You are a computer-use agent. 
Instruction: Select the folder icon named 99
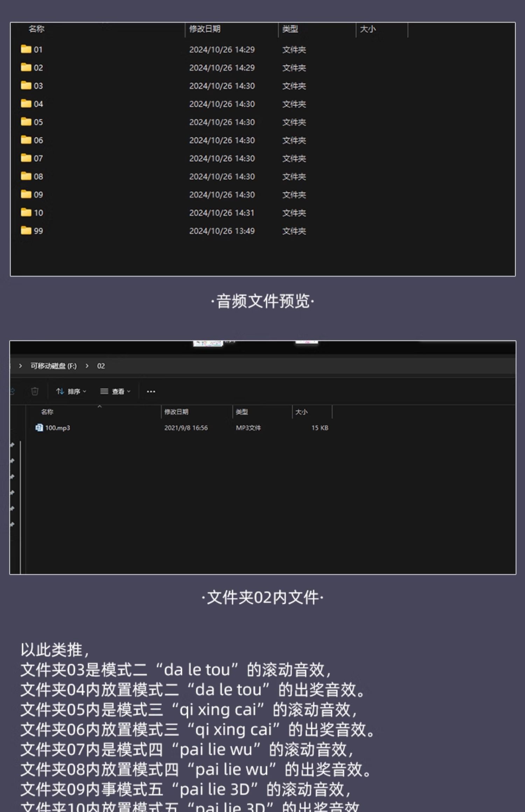pyautogui.click(x=26, y=231)
